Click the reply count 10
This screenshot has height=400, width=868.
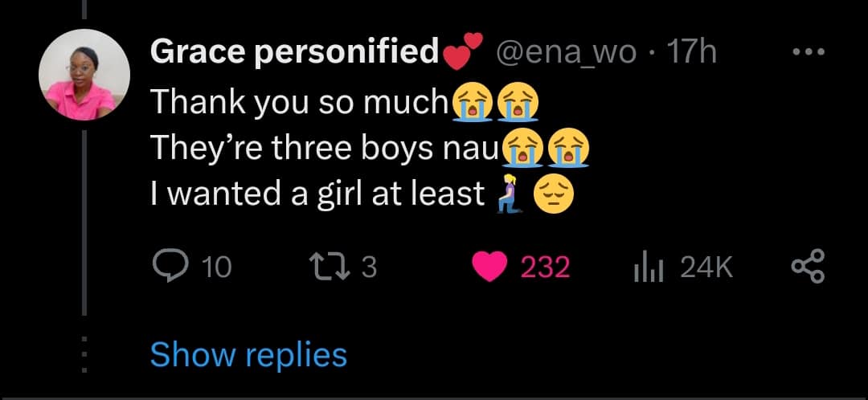(215, 267)
